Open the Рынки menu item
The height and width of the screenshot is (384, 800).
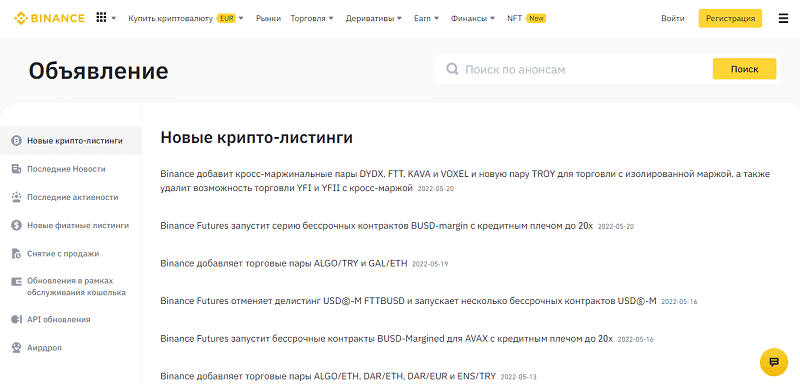pos(268,18)
